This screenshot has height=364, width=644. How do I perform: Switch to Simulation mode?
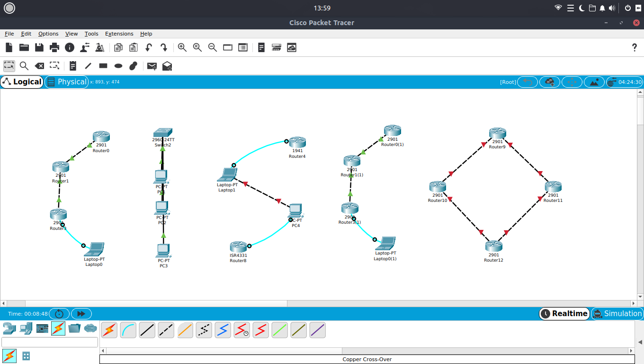tap(617, 313)
